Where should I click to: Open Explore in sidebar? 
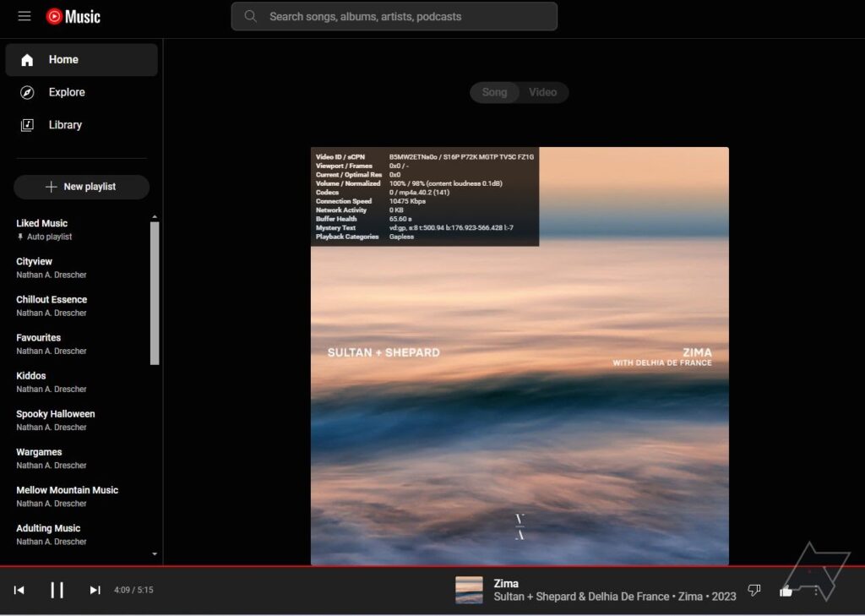click(x=82, y=92)
